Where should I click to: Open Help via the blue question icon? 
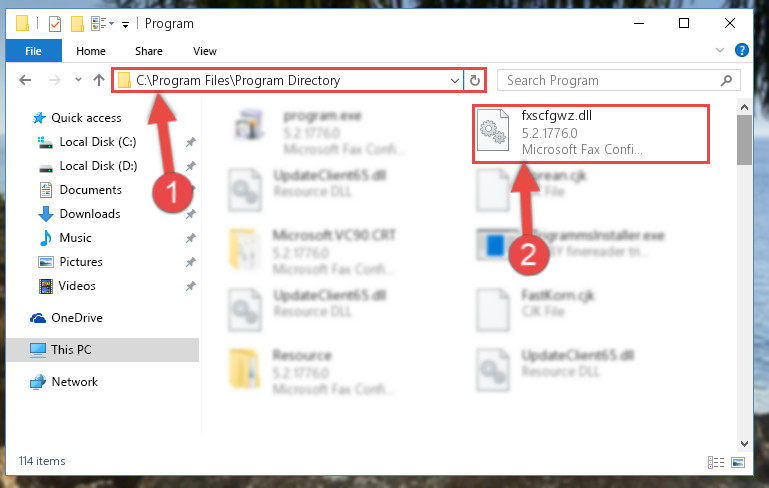[x=742, y=50]
